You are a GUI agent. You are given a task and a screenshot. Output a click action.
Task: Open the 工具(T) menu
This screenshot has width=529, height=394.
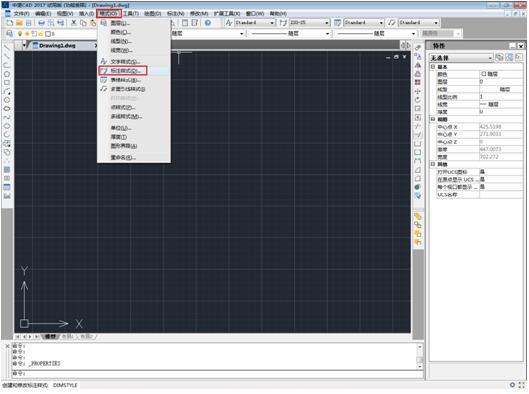[131, 13]
